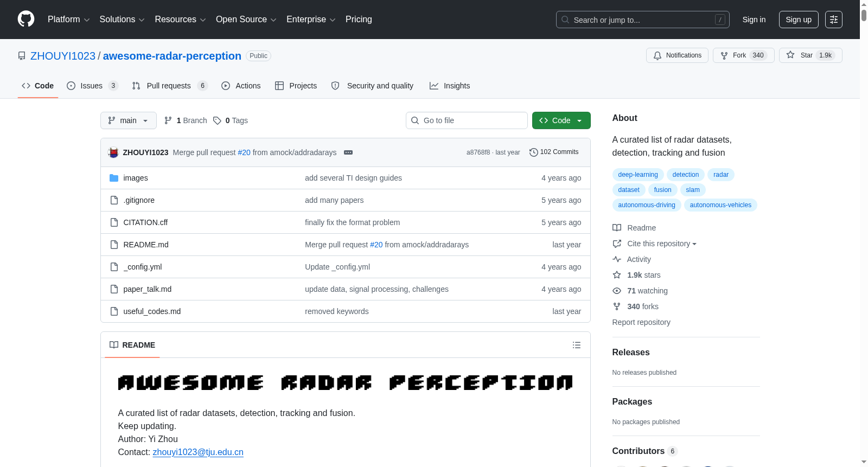View the 71 watching list
Viewport: 868px width, 467px height.
640,291
